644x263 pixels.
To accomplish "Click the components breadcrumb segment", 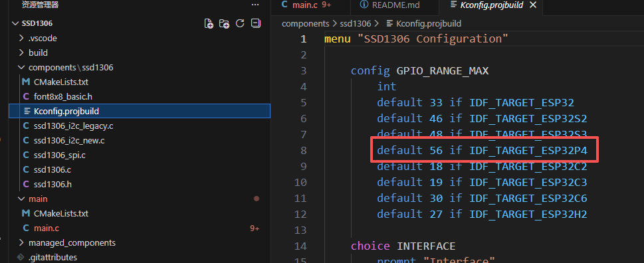I will pos(305,24).
